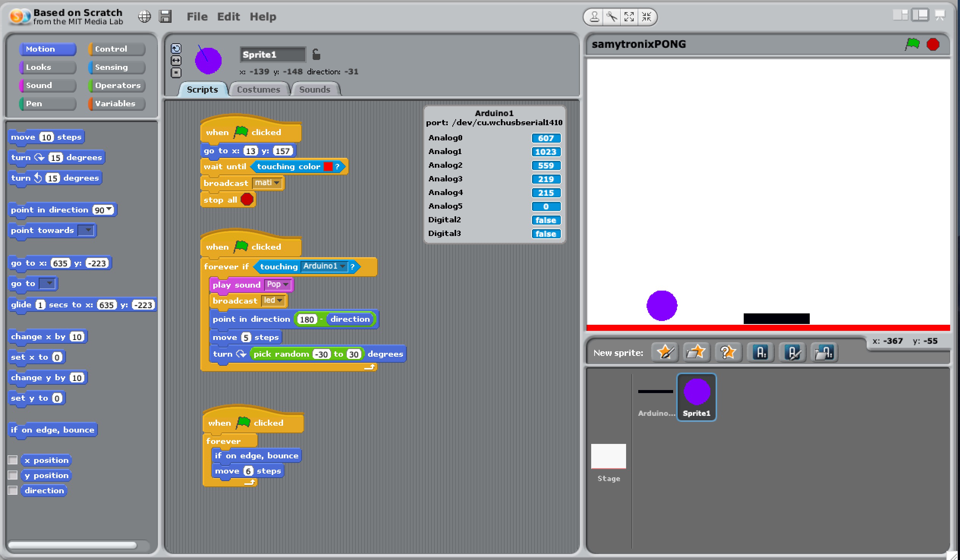This screenshot has width=960, height=560.
Task: Open the broadcast mati dropdown
Action: click(277, 183)
